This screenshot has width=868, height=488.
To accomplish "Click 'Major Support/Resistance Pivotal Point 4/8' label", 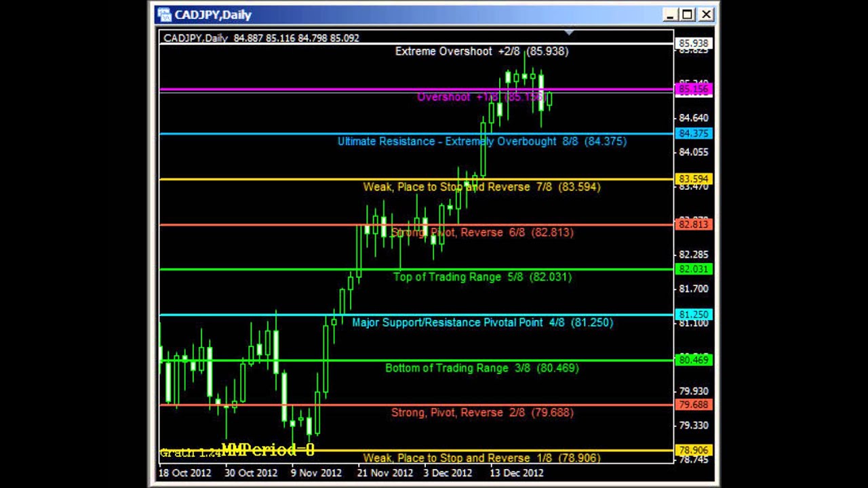I will (x=482, y=323).
